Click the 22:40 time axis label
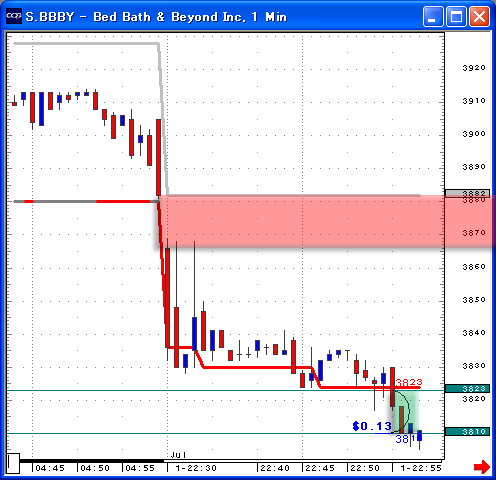This screenshot has width=496, height=480. [x=275, y=468]
